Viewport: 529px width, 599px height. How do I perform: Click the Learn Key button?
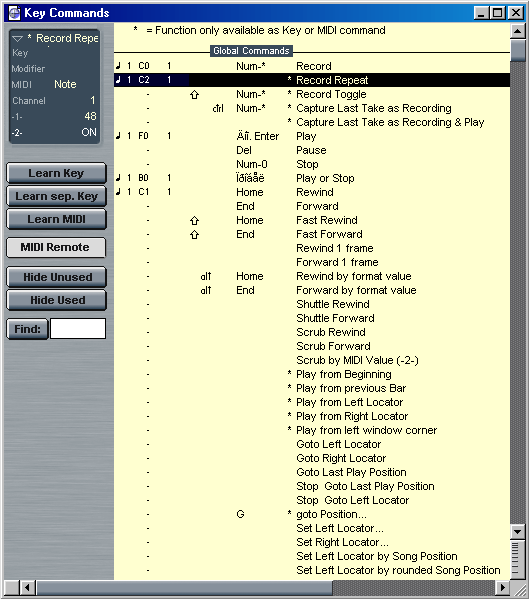[56, 173]
